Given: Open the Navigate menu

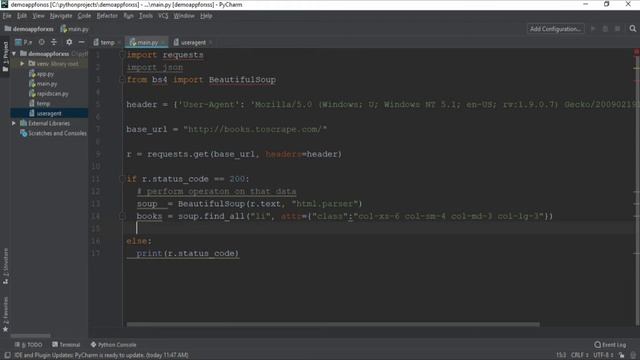Looking at the screenshot, I should tap(61, 16).
